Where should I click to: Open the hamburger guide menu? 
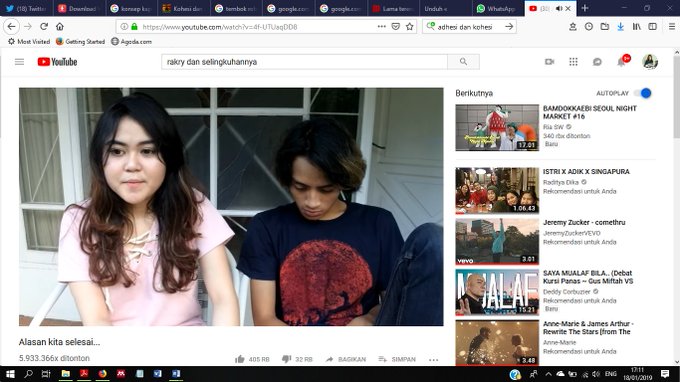click(20, 62)
